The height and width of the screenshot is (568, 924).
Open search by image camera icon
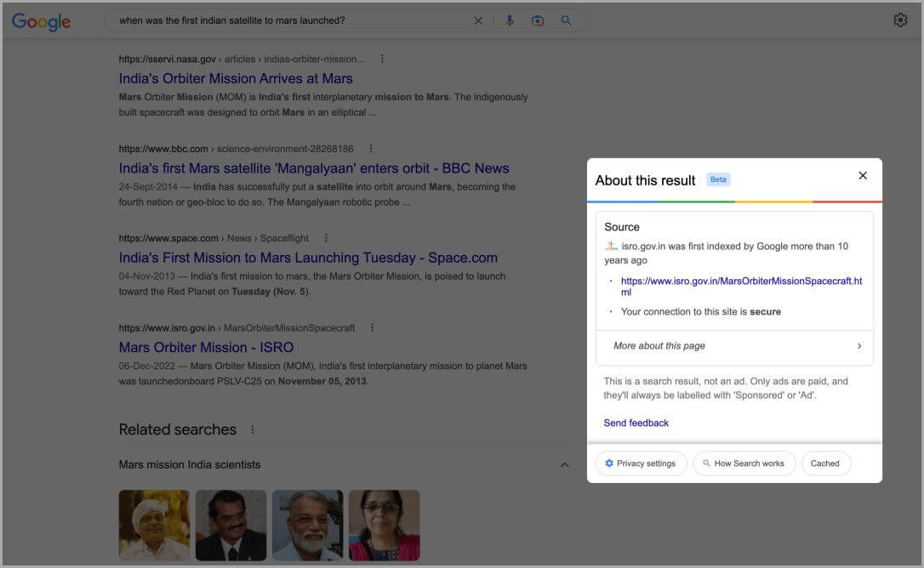pyautogui.click(x=538, y=20)
